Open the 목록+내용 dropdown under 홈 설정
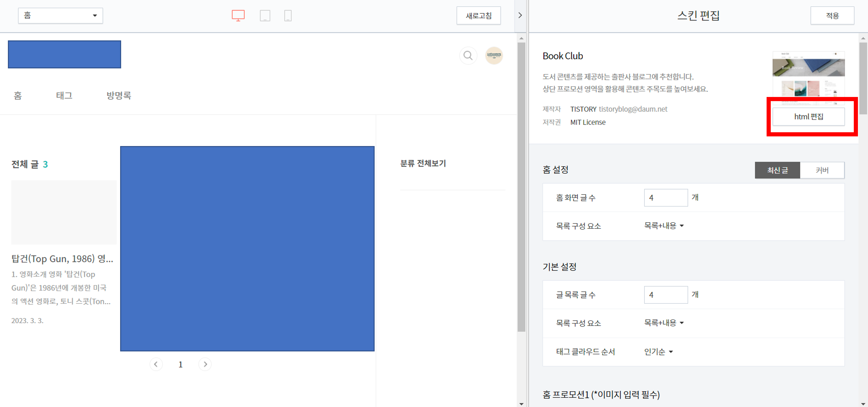Viewport: 868px width, 407px height. pos(663,226)
